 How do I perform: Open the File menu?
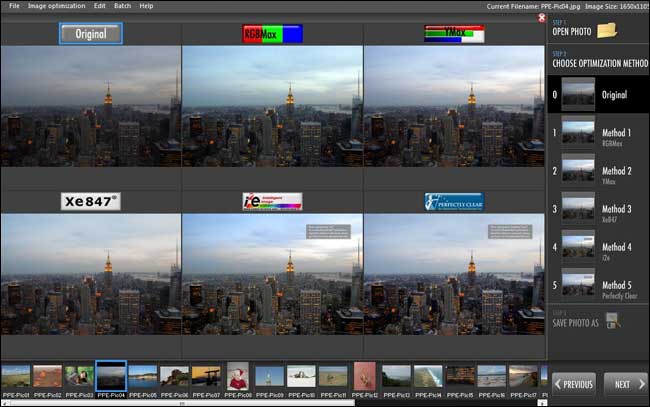[x=14, y=6]
